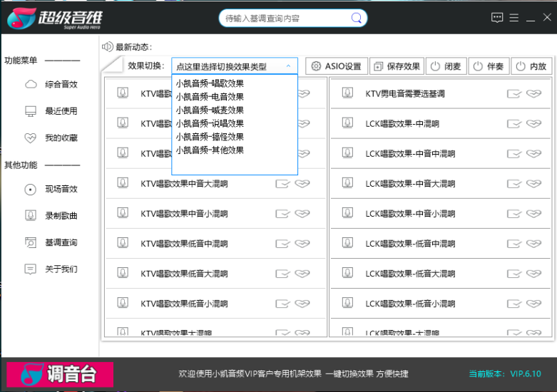Favorite KTV唱歌效果低音大混响 heart icon
This screenshot has width=557, height=392.
(x=302, y=274)
